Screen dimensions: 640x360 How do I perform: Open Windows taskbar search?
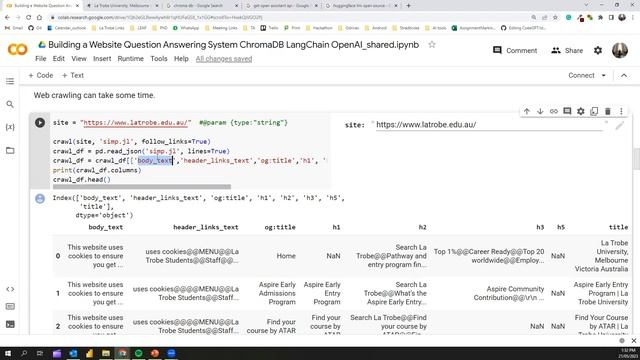[x=24, y=353]
